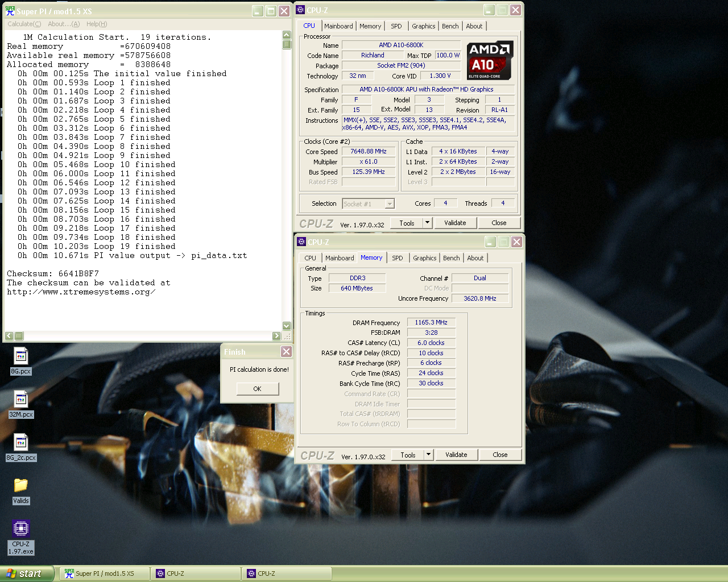
Task: Switch to Super PI taskbar button
Action: point(105,573)
